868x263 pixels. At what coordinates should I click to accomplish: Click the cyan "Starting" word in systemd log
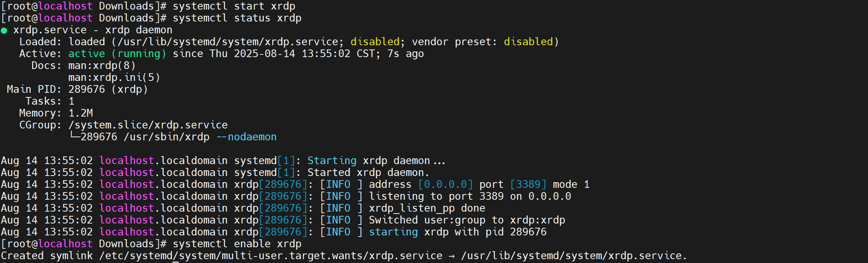(332, 161)
